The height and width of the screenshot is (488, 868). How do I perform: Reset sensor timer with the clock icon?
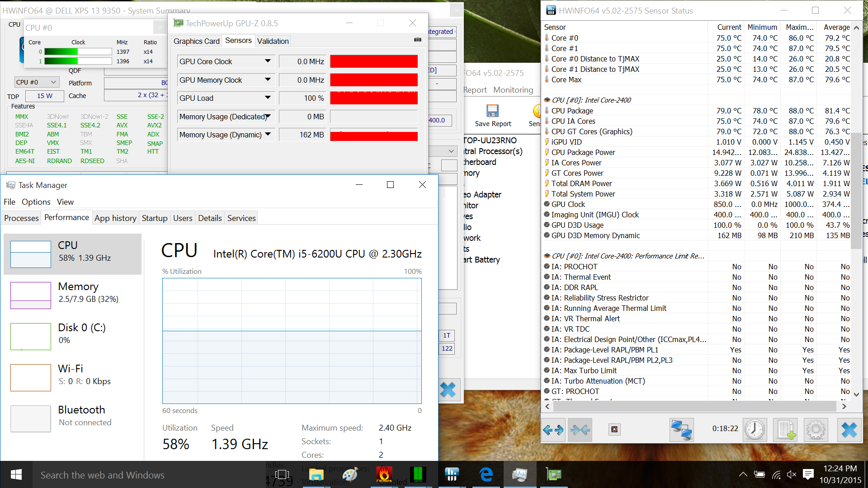point(755,430)
